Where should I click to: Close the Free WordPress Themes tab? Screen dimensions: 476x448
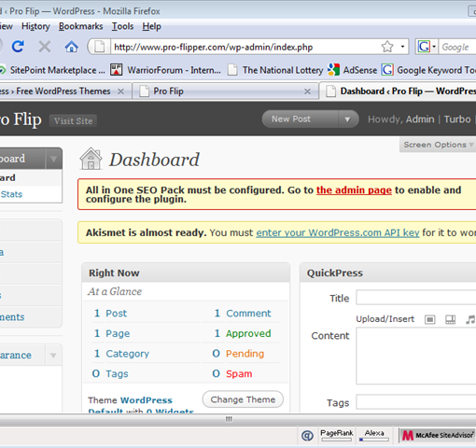(120, 91)
